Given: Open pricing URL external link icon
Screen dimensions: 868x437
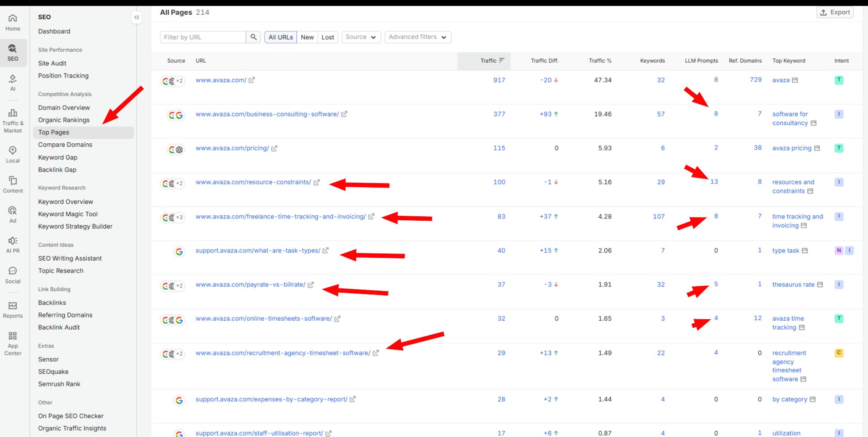Looking at the screenshot, I should click(x=274, y=148).
